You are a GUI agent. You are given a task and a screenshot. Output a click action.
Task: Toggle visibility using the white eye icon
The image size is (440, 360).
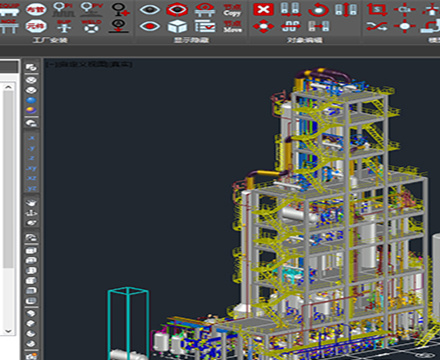coord(149,9)
